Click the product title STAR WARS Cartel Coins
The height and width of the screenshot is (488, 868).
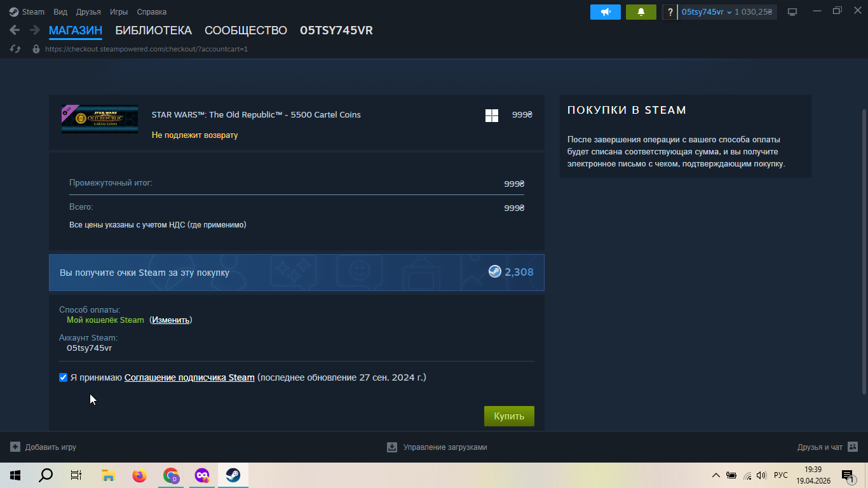click(x=256, y=115)
